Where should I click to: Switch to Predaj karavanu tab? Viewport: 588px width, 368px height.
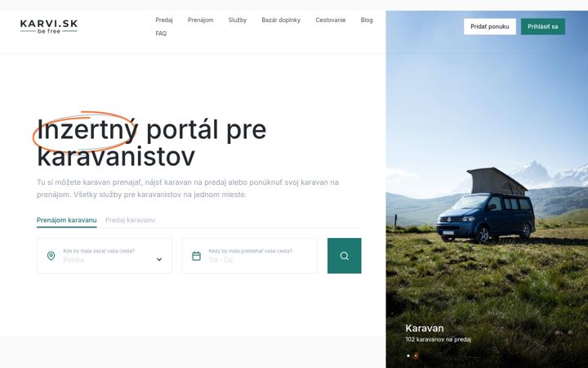(130, 220)
